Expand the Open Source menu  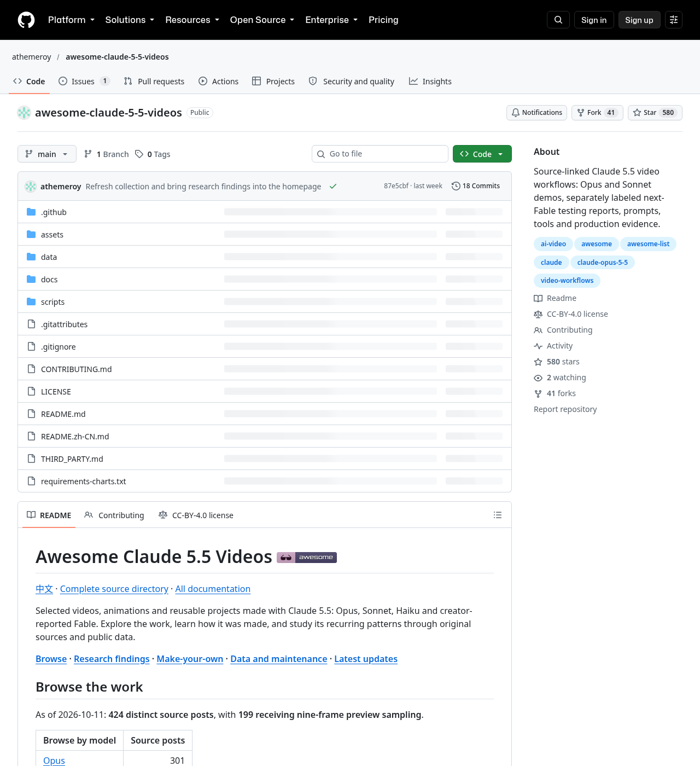tap(262, 20)
